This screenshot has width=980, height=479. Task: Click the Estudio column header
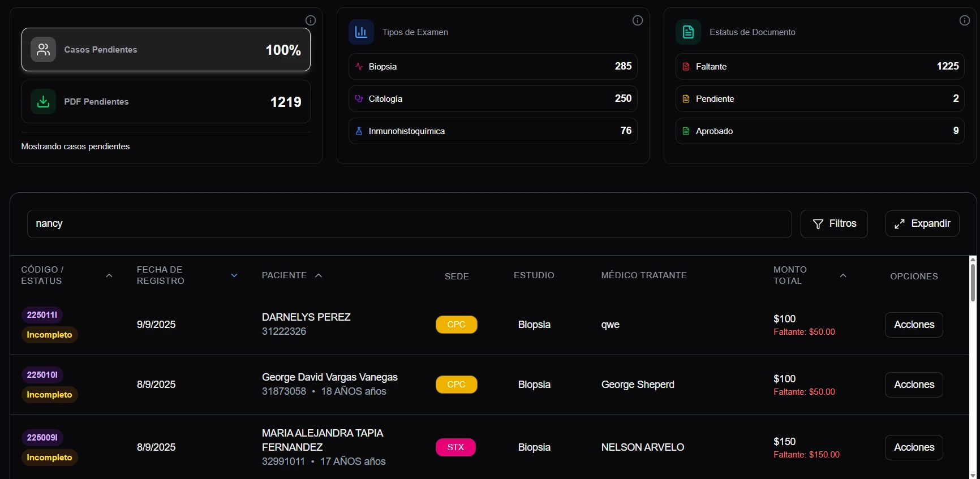click(x=534, y=275)
